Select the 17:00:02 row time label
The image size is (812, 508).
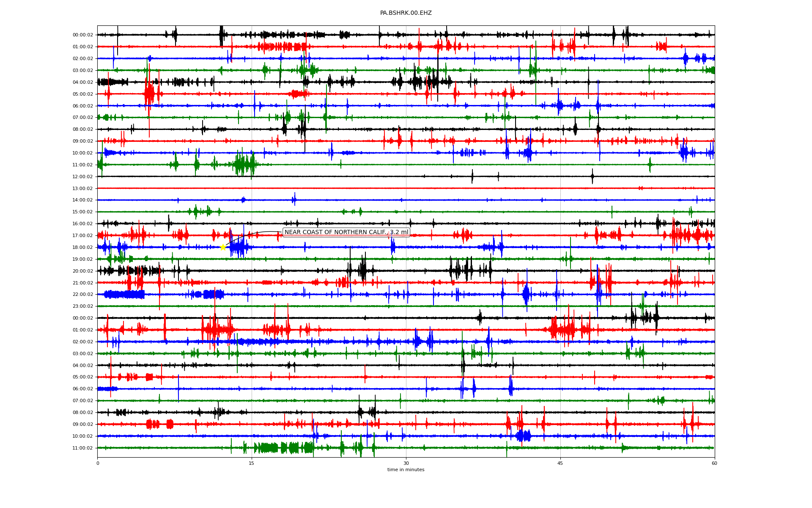pos(82,235)
